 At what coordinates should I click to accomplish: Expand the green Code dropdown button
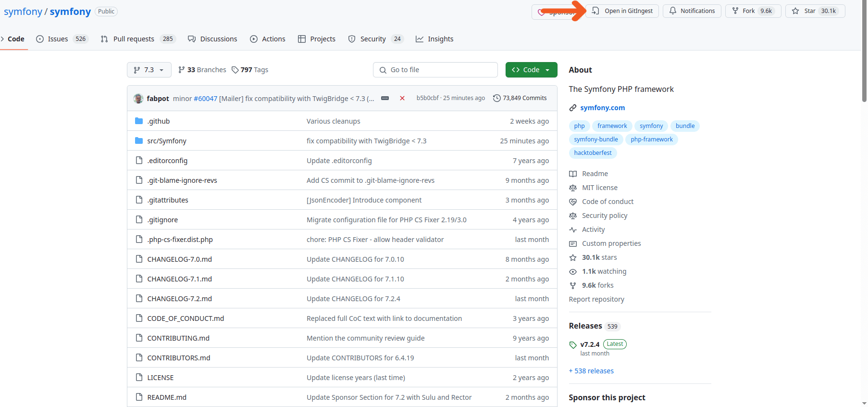point(531,70)
